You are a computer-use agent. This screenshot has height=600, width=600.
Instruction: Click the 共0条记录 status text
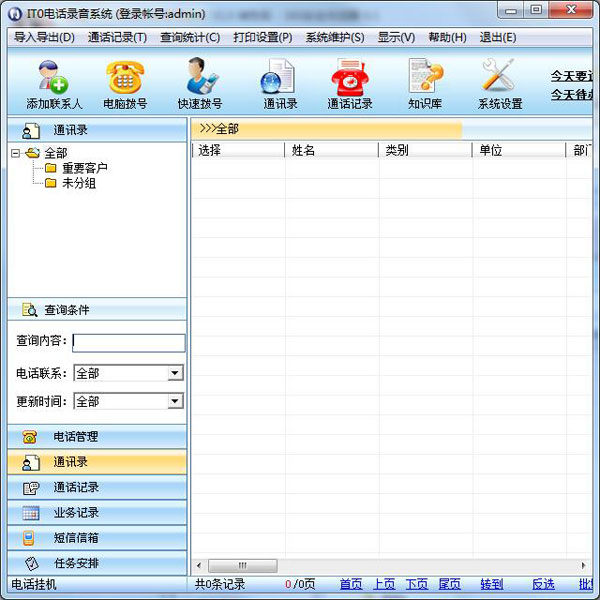220,584
